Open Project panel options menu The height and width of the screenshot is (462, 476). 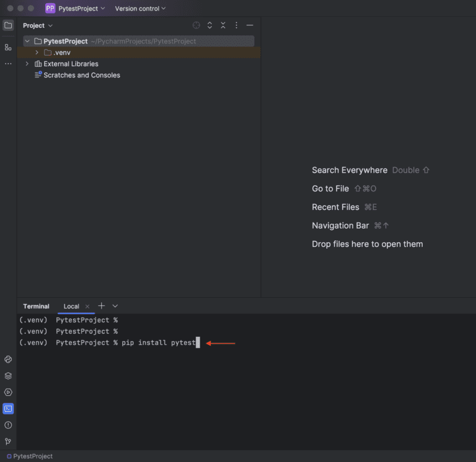236,25
